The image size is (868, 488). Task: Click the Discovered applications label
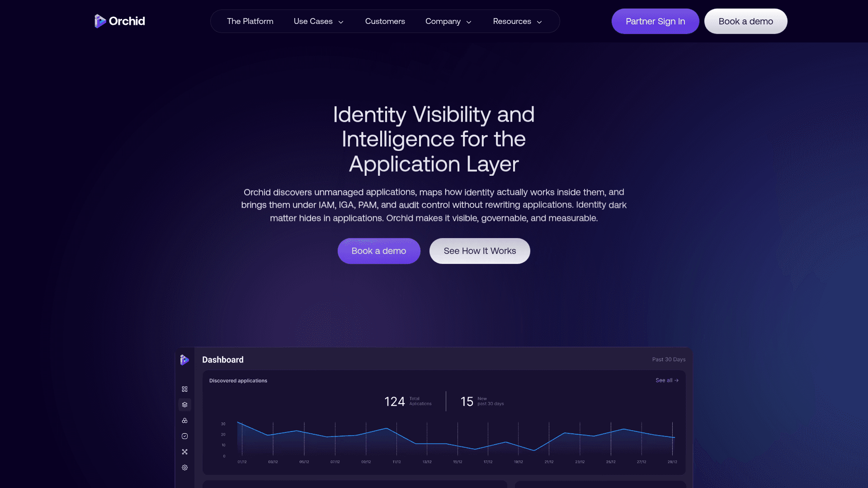238,381
